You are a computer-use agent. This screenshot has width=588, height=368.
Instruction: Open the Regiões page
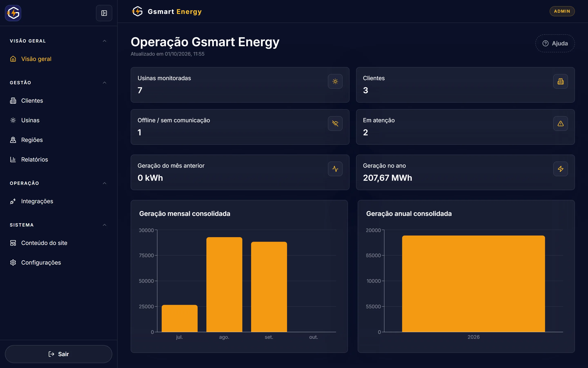(x=59, y=140)
